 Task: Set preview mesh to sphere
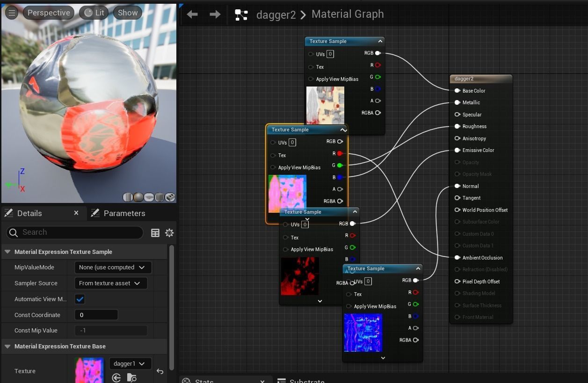click(138, 197)
